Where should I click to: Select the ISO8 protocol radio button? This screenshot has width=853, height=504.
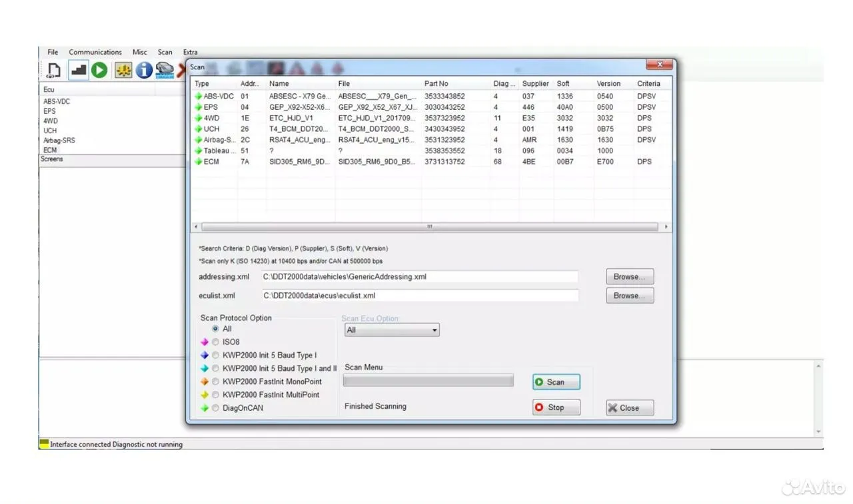(x=215, y=342)
